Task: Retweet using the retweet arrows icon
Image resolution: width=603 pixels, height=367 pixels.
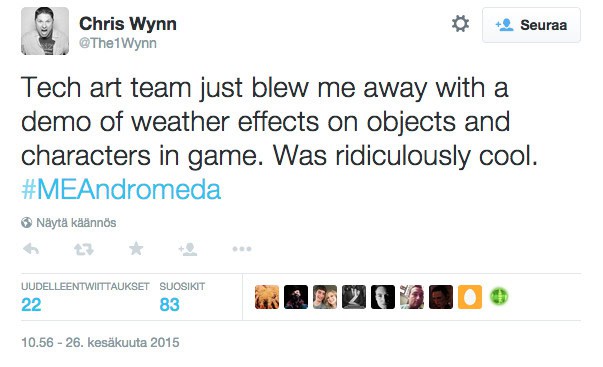Action: 83,249
